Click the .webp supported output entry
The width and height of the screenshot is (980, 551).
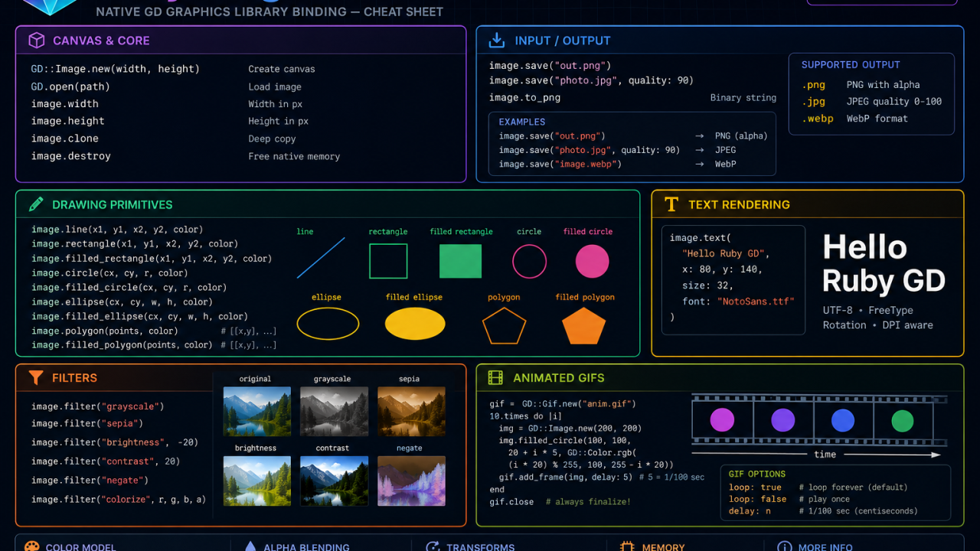click(818, 119)
